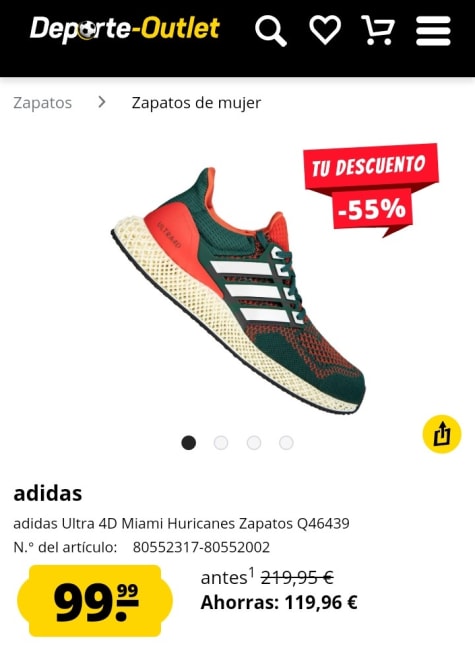Open the shopping cart icon
Screen dimensions: 475x650
coord(378,30)
